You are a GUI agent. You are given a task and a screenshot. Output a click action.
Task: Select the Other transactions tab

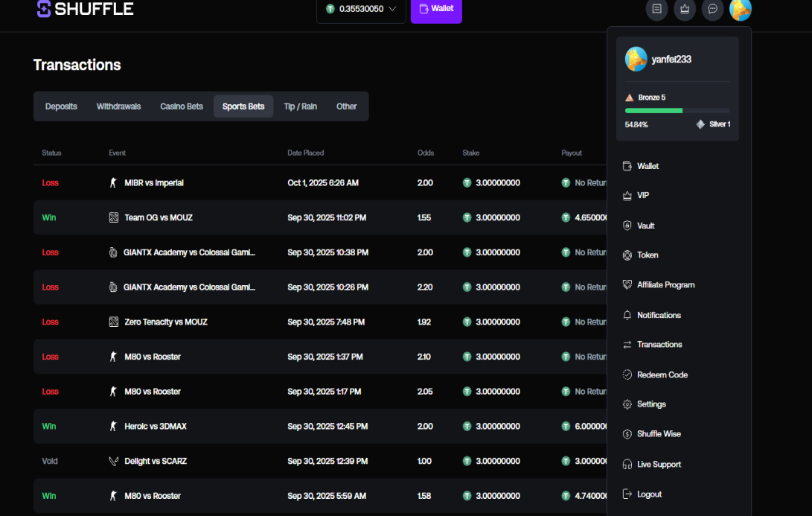(346, 106)
